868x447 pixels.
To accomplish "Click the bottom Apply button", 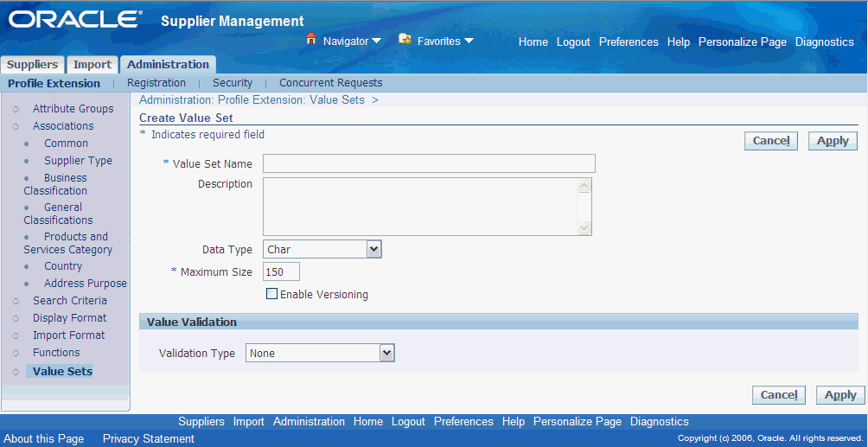I will pos(841,395).
